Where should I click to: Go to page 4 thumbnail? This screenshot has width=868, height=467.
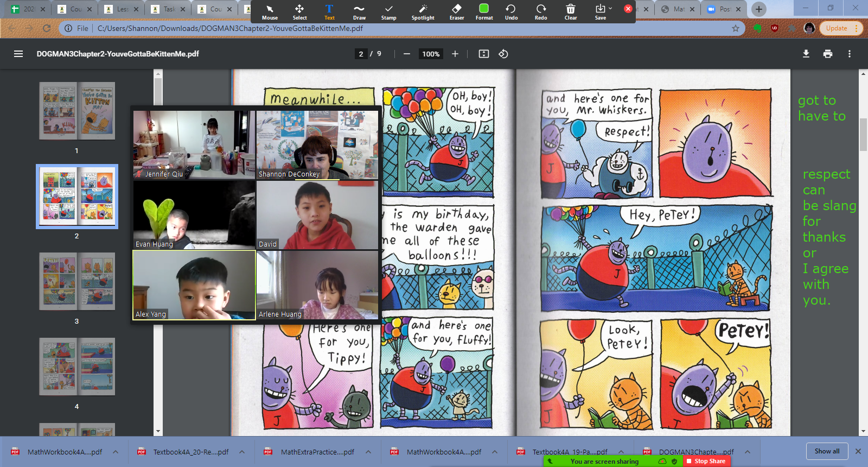[77, 367]
